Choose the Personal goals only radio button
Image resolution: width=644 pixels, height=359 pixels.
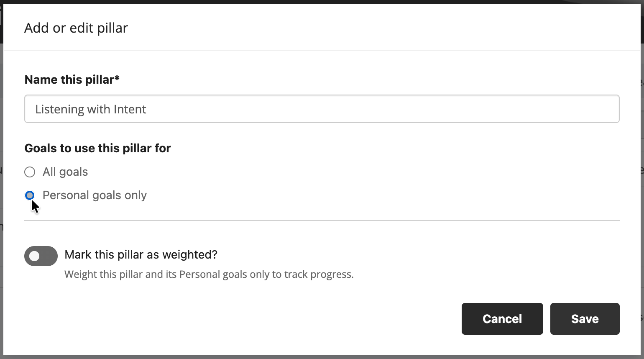(30, 195)
